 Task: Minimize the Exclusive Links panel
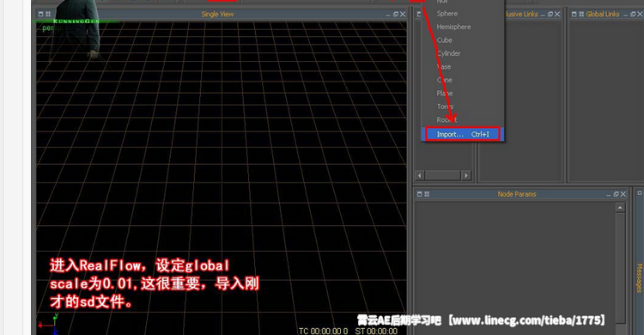pos(543,15)
